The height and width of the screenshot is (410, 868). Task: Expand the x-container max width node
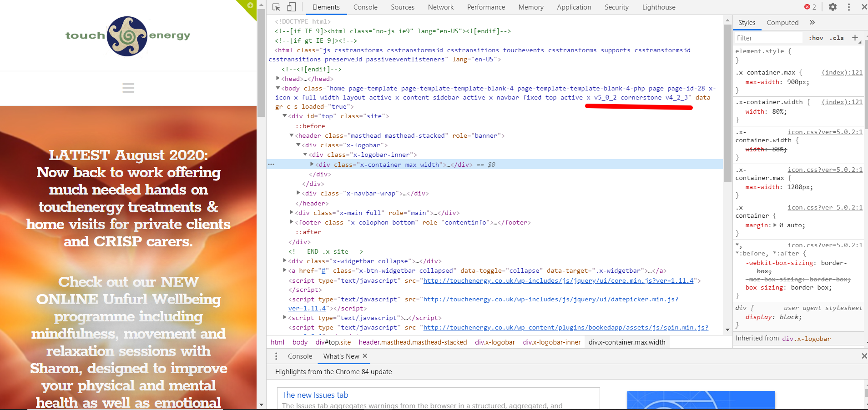pos(312,164)
